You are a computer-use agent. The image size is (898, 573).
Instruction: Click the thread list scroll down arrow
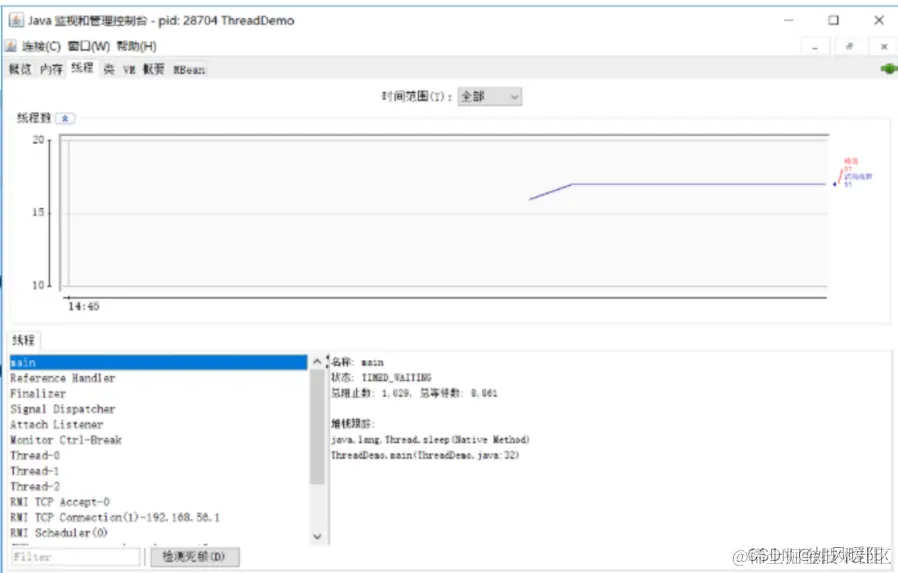click(x=317, y=536)
